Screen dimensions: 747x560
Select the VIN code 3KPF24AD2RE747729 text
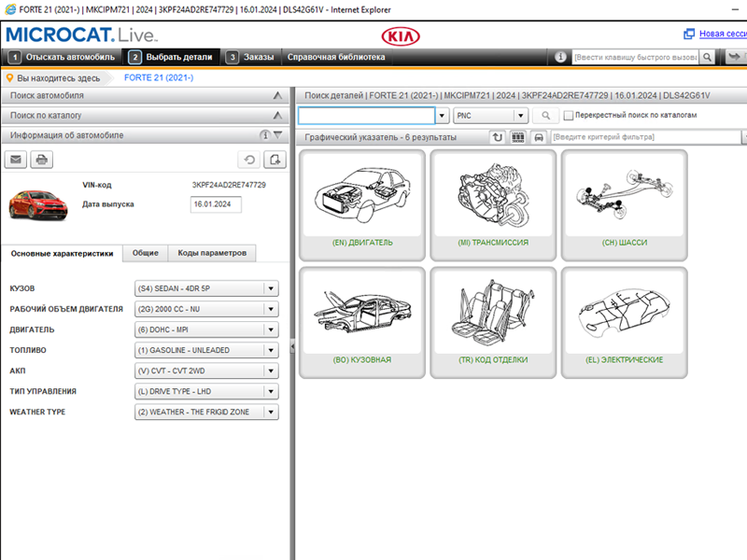[229, 185]
